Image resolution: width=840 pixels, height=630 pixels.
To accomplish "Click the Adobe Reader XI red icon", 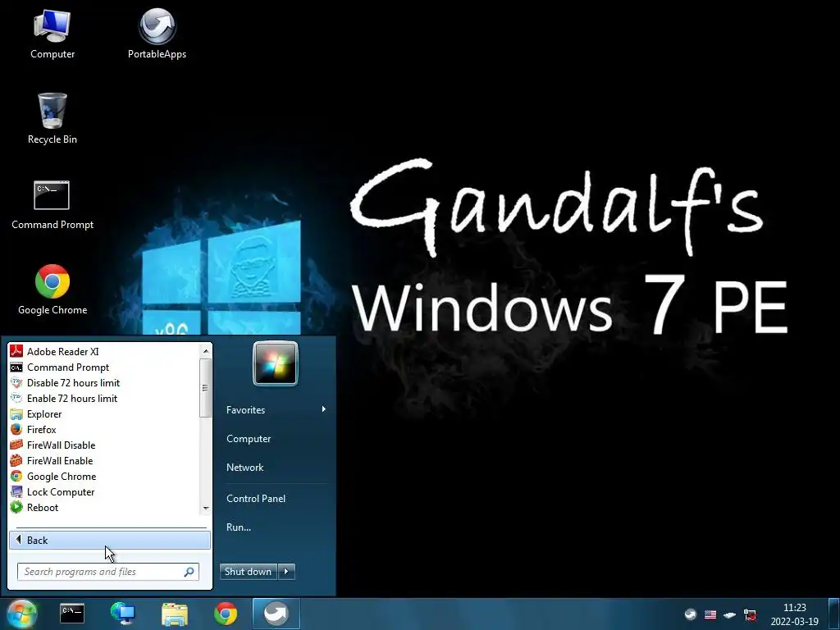I will coord(16,351).
